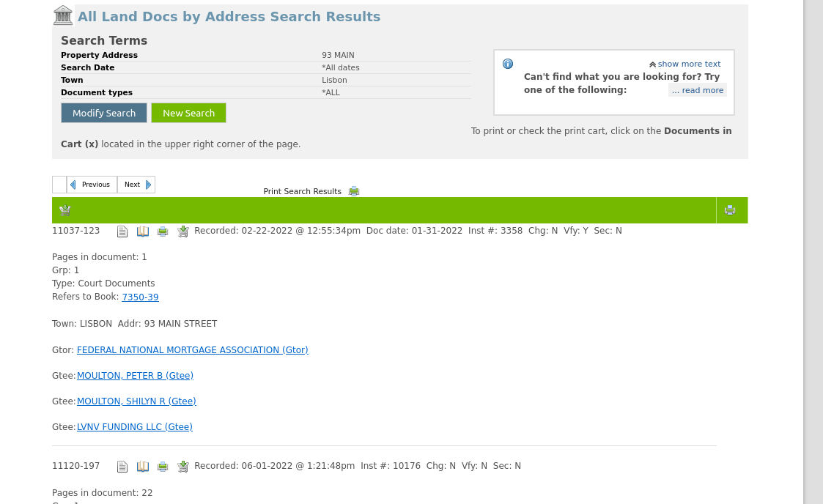Open the MOULTON, SHILYN R grantee link

(x=136, y=401)
